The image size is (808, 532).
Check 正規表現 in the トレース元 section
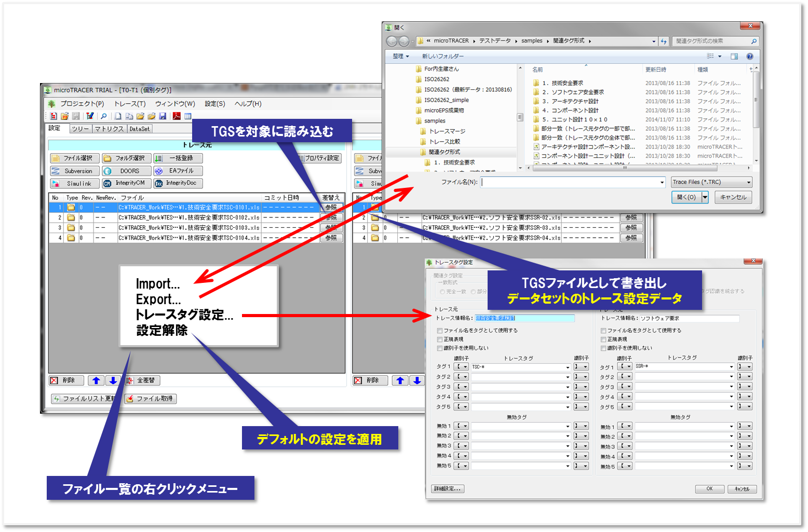(440, 339)
